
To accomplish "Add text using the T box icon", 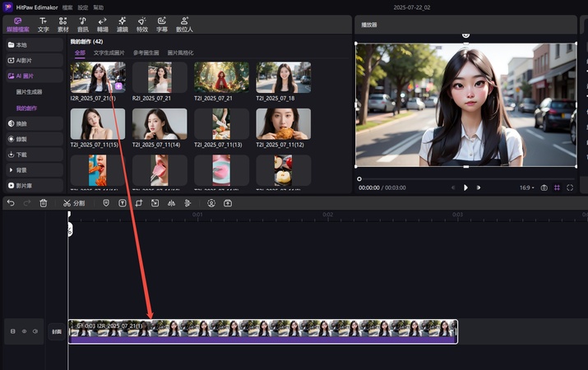I will tap(123, 203).
